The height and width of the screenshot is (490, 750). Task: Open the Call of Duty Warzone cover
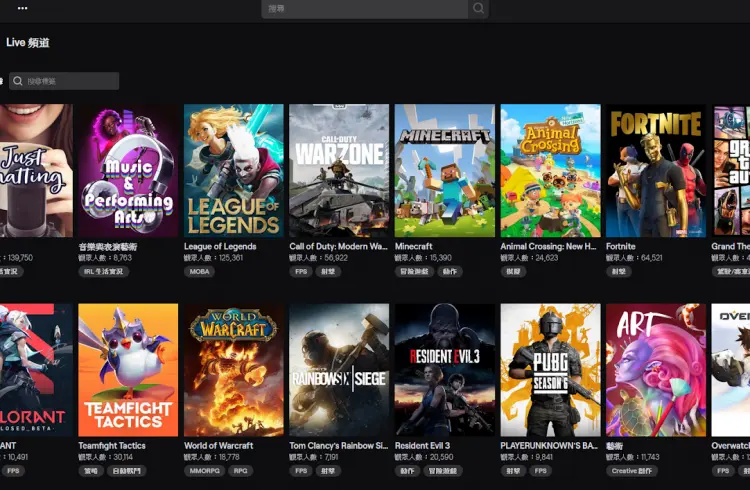[339, 170]
